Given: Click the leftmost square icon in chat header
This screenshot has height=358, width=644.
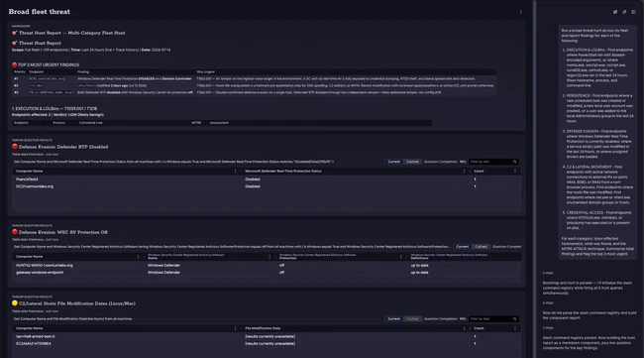Looking at the screenshot, I should tap(615, 12).
